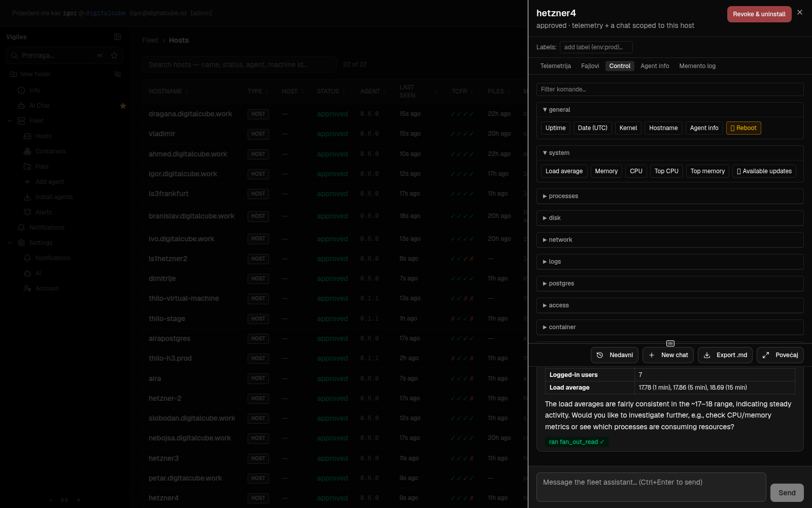Run the Uptime command
812x508 pixels.
click(555, 128)
